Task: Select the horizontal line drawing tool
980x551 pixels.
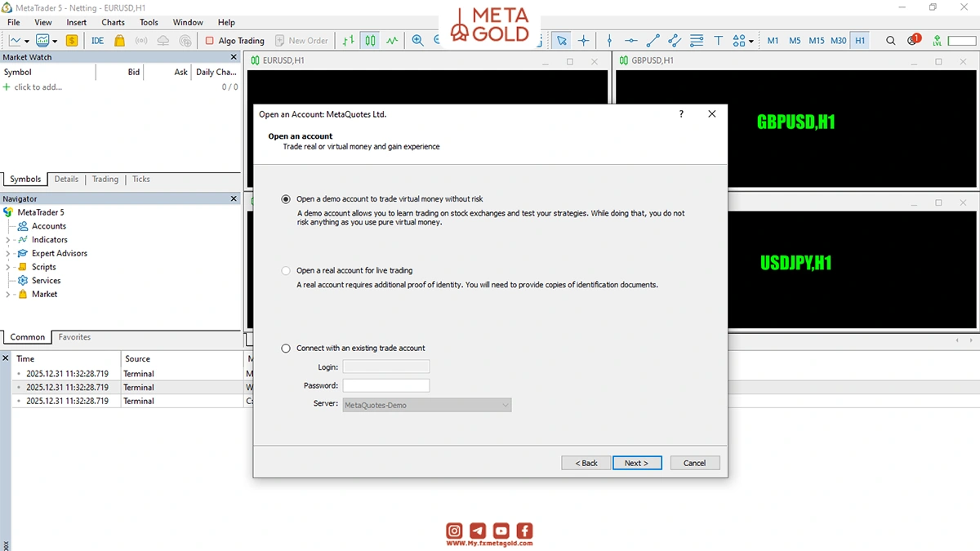Action: 630,41
